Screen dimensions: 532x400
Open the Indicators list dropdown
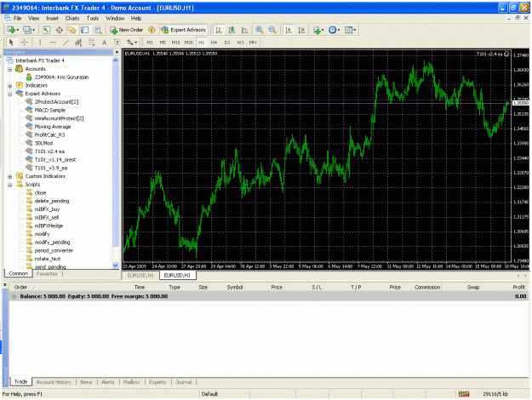click(x=318, y=30)
